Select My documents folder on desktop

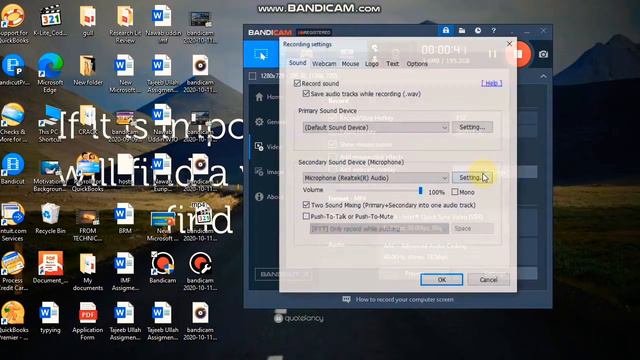coord(88,272)
